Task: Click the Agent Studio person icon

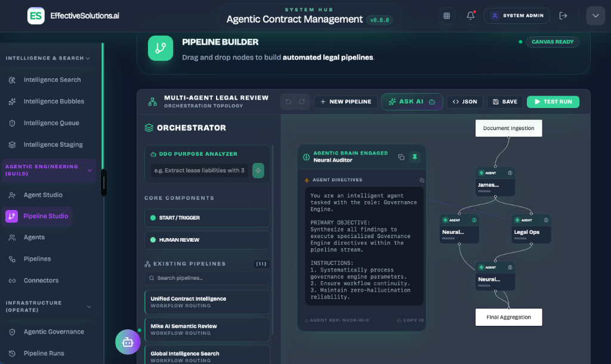Action: pos(12,195)
